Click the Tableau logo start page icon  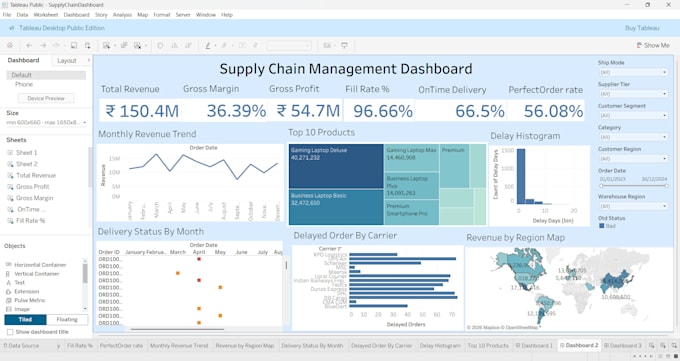click(x=10, y=45)
